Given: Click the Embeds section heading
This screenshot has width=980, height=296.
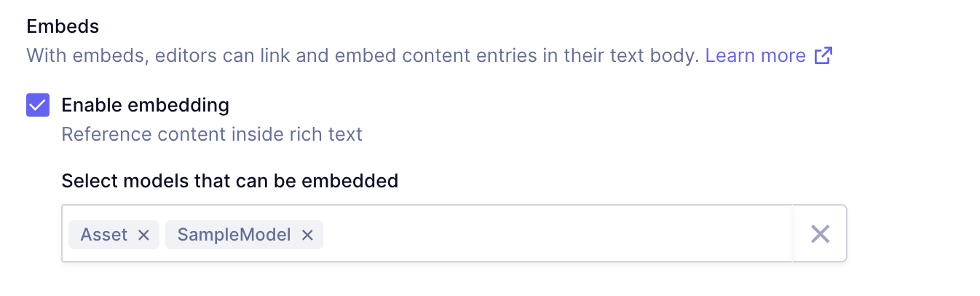Looking at the screenshot, I should pos(63,26).
